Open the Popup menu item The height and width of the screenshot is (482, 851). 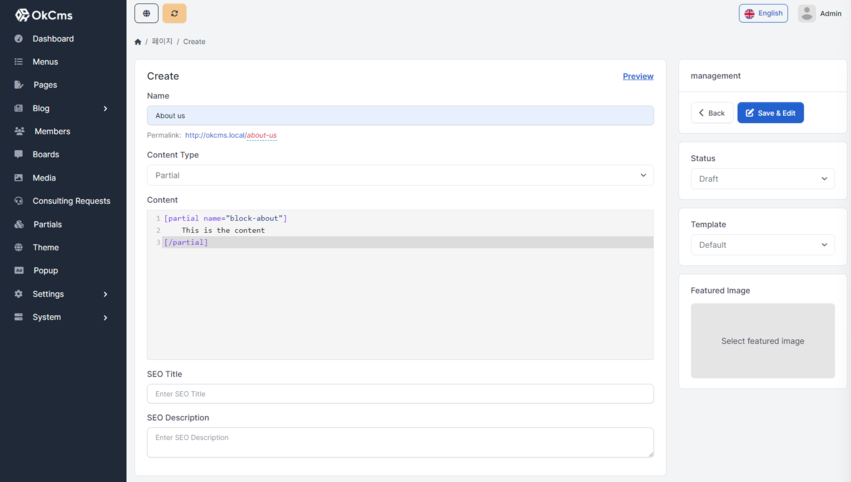pos(45,270)
